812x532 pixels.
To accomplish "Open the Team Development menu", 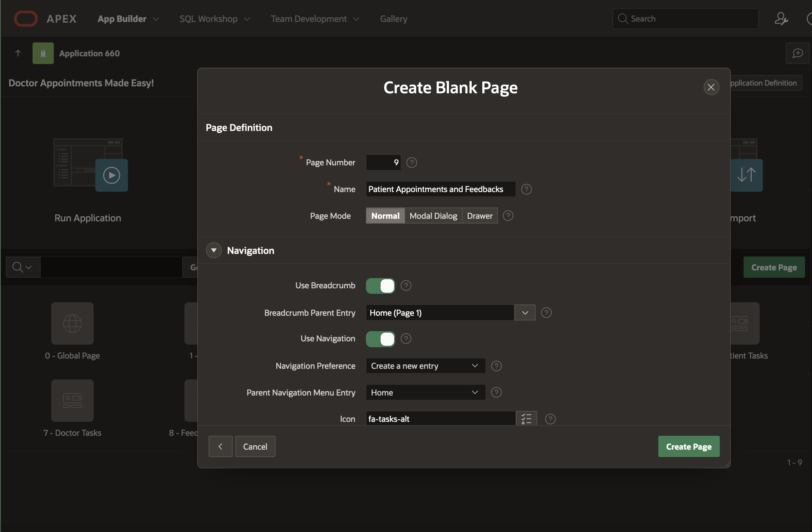I will click(315, 19).
